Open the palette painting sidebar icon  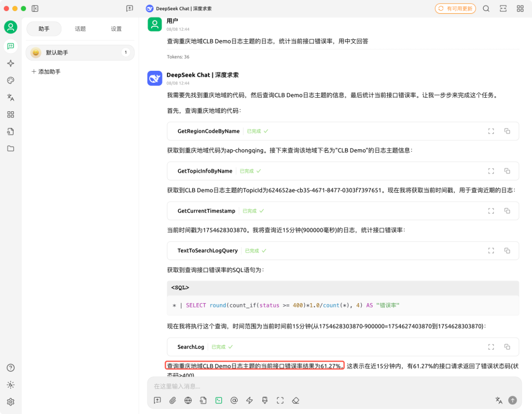point(11,80)
